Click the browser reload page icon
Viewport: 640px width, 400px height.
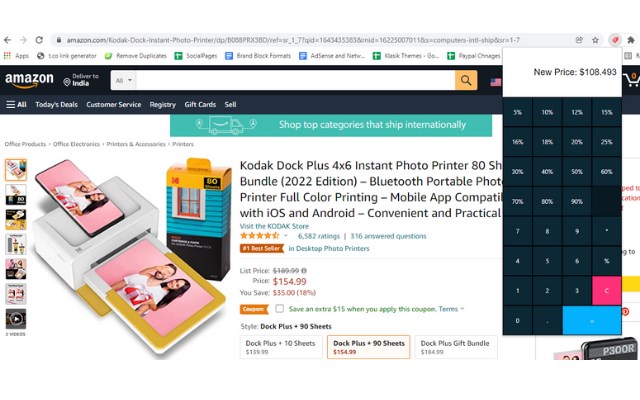39,40
